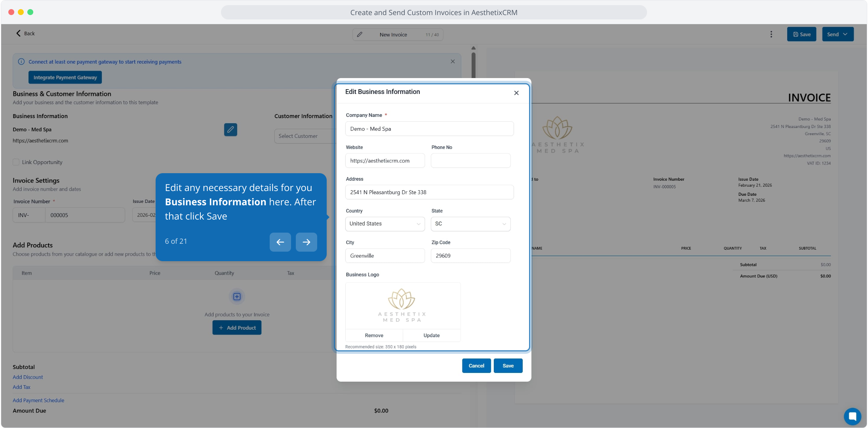This screenshot has height=428, width=868.
Task: Click the Back navigation link
Action: (25, 33)
